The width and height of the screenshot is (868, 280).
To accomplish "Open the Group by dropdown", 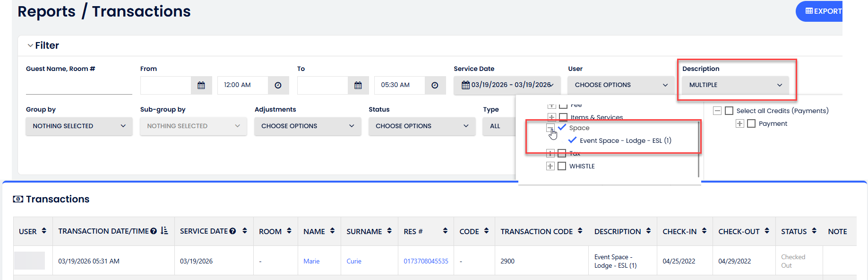I will click(x=79, y=126).
